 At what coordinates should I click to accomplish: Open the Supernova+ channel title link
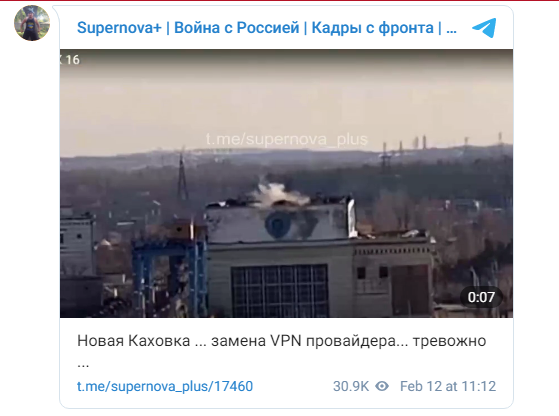pyautogui.click(x=267, y=28)
